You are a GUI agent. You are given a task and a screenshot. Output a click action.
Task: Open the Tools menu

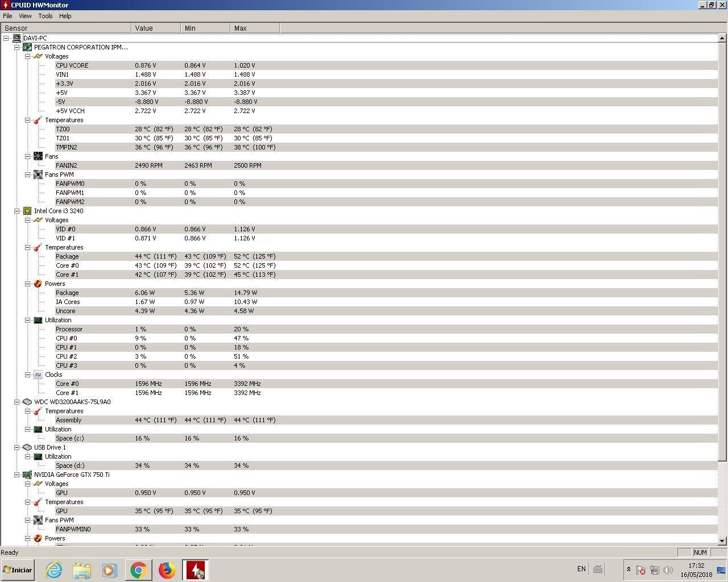[45, 16]
